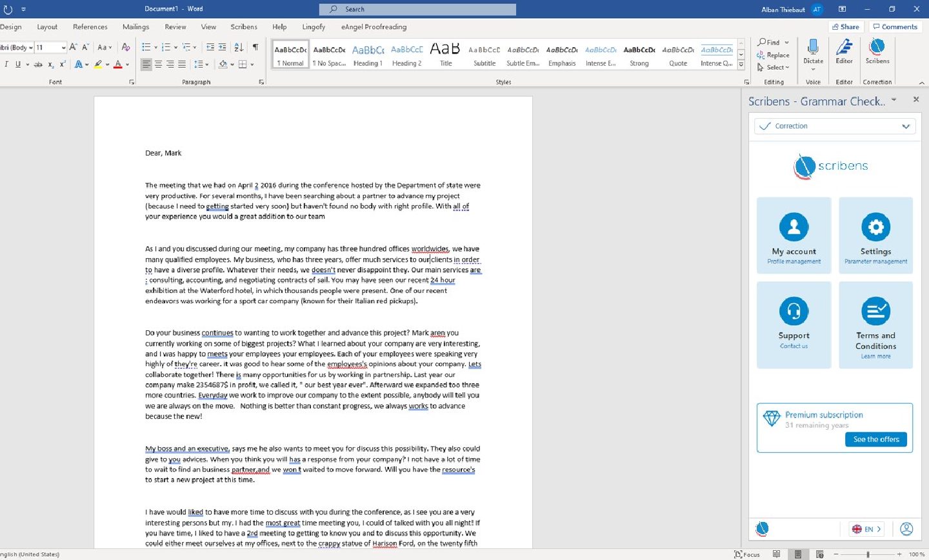The height and width of the screenshot is (560, 929).
Task: Center the paragraph text
Action: [158, 64]
